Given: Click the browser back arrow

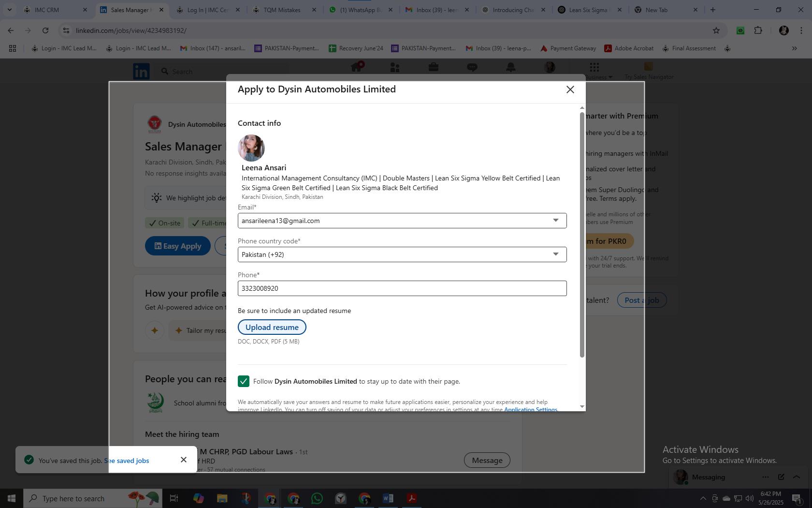Looking at the screenshot, I should click(x=11, y=30).
